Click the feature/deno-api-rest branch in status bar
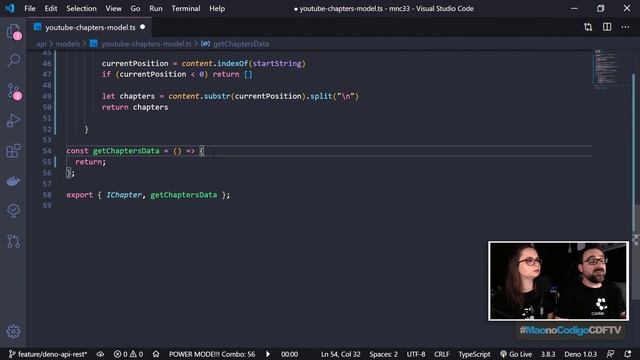The image size is (640, 360). coord(48,354)
